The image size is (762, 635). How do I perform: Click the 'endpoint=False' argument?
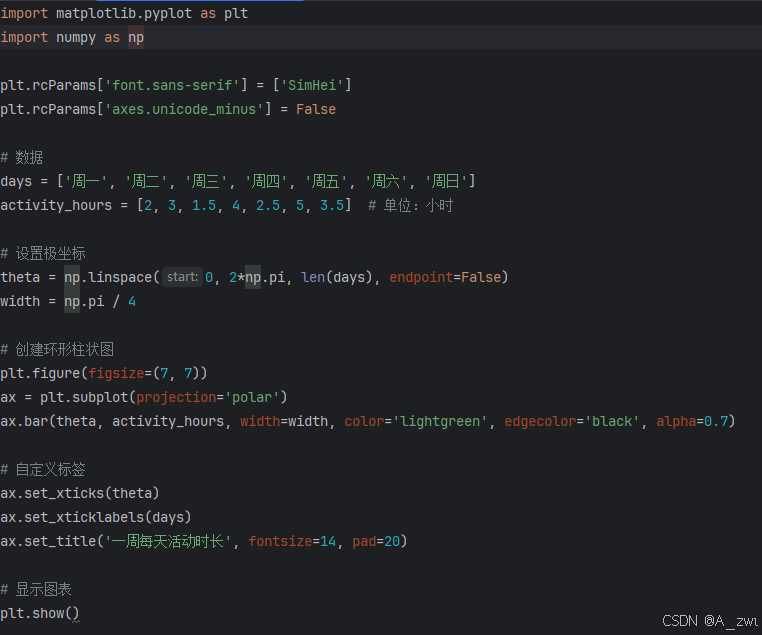tap(445, 277)
